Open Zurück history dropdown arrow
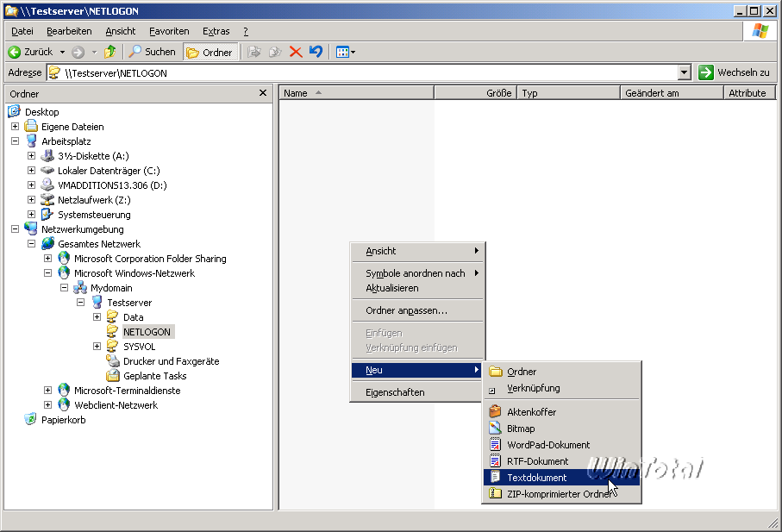Screen dimensions: 782x532 [62, 52]
